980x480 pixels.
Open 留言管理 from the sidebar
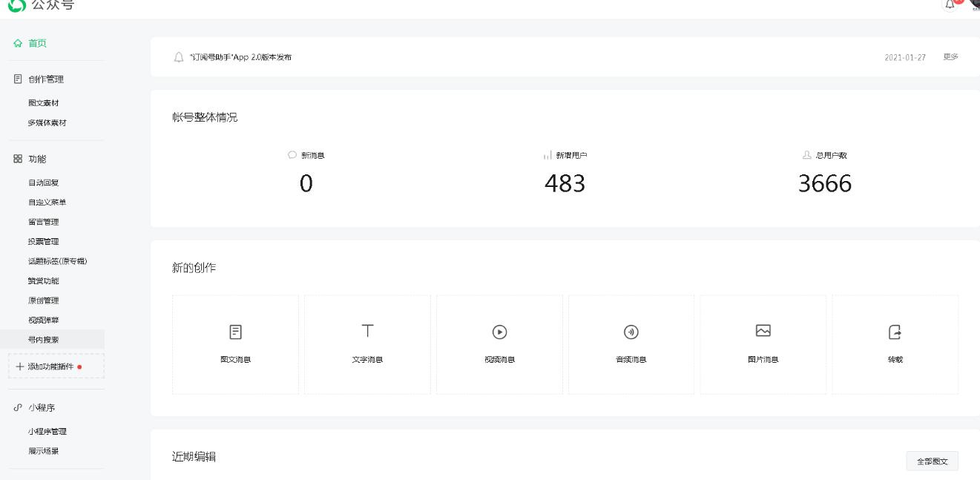click(43, 222)
